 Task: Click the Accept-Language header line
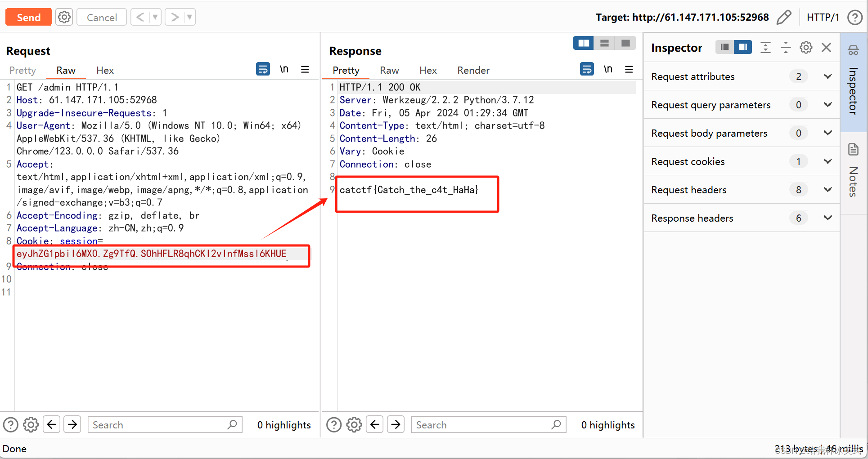pyautogui.click(x=100, y=228)
